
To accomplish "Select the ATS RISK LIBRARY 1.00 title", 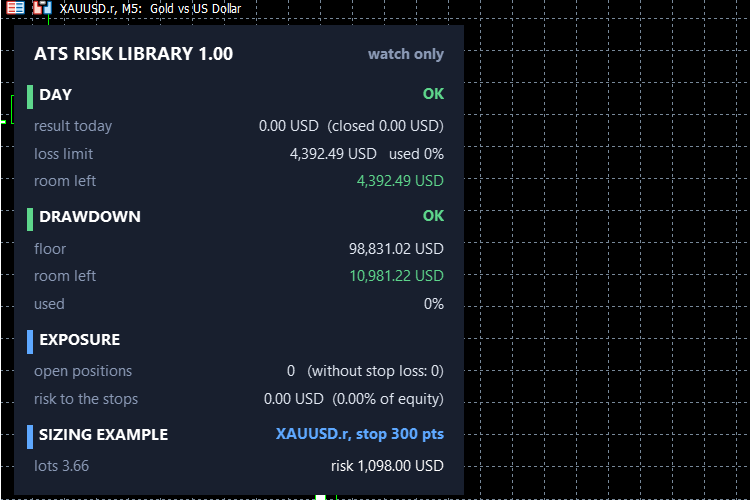I will [133, 54].
